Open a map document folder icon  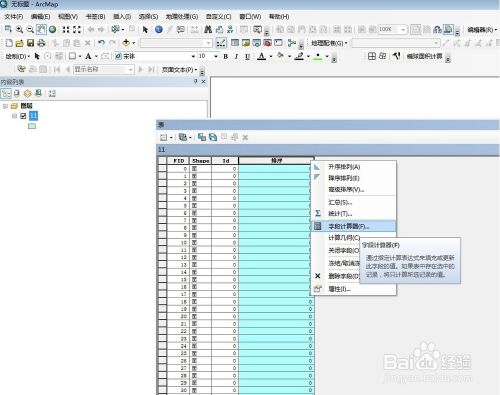coord(20,43)
